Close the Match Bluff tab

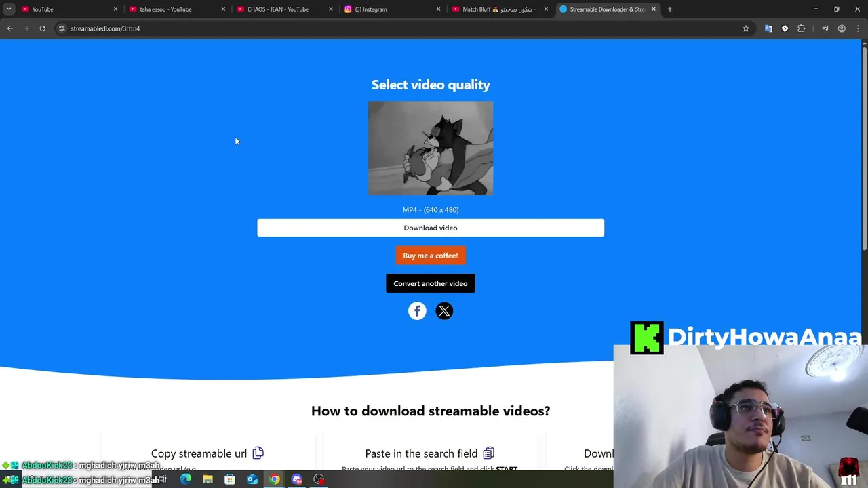point(546,9)
